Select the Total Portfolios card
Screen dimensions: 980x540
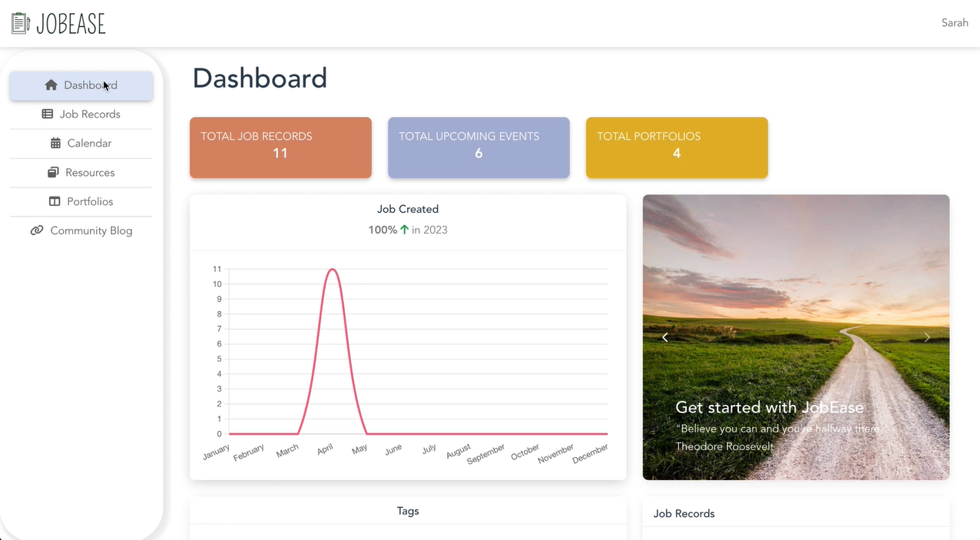(x=677, y=147)
